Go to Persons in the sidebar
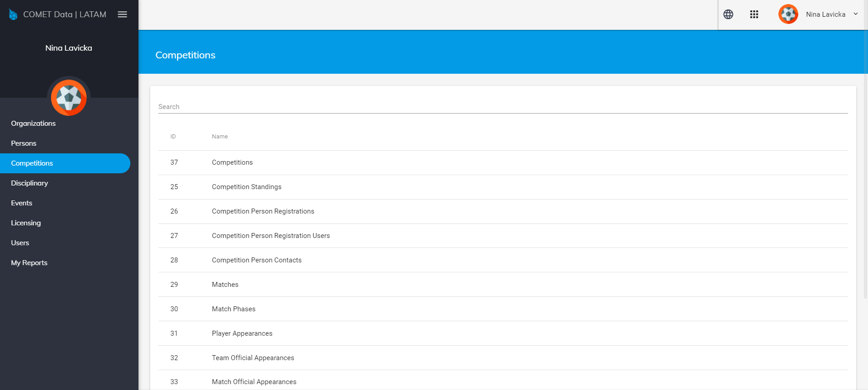This screenshot has height=390, width=868. pos(24,143)
